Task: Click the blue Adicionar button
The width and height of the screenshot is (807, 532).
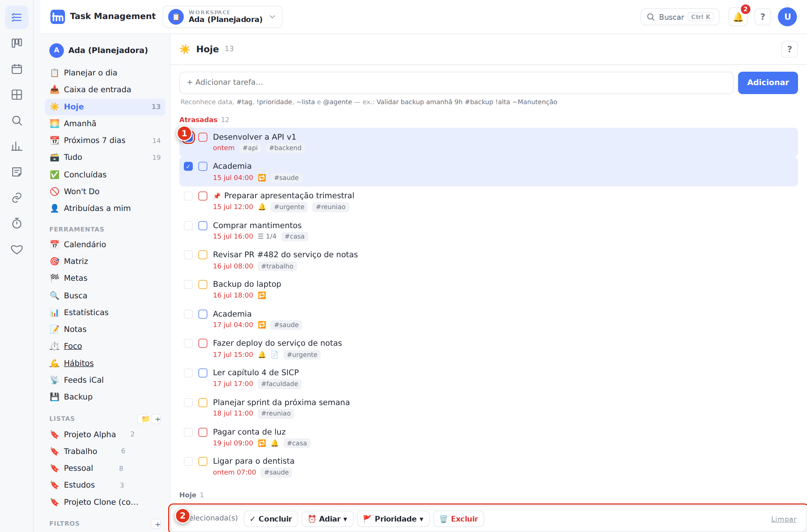Action: [768, 83]
